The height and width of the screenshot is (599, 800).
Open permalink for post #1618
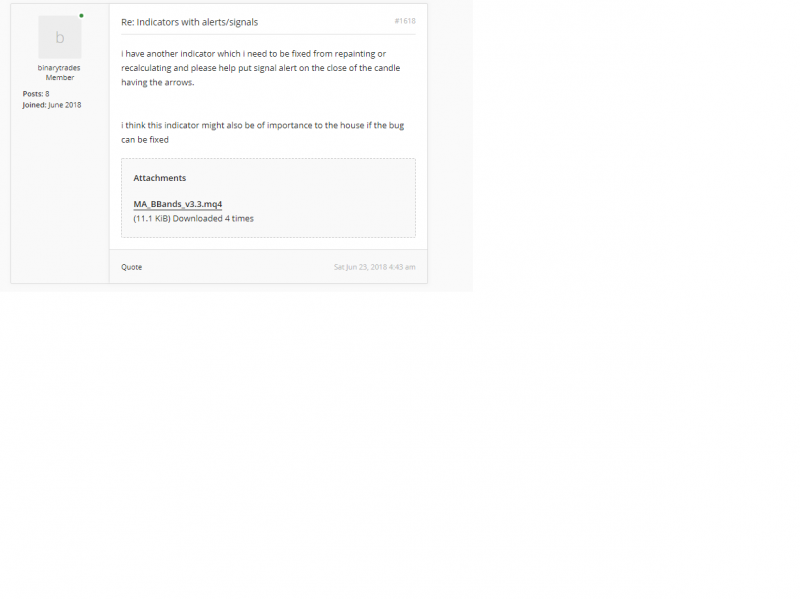coord(405,21)
